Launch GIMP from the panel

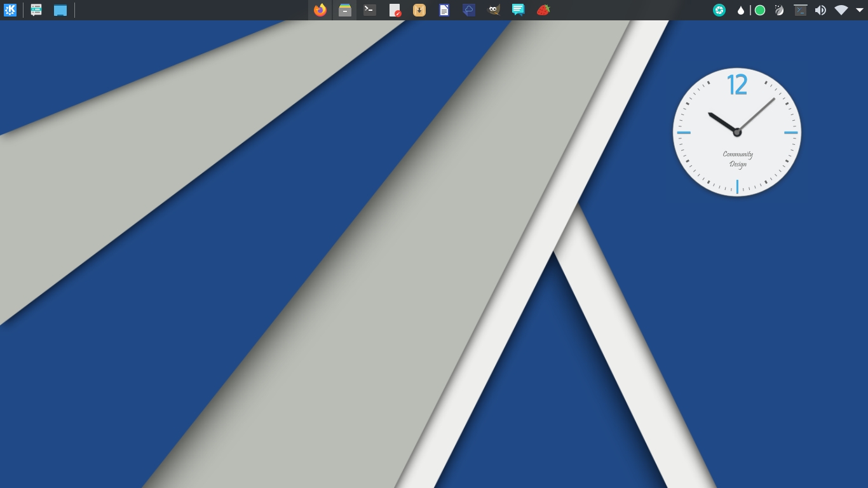(x=494, y=10)
